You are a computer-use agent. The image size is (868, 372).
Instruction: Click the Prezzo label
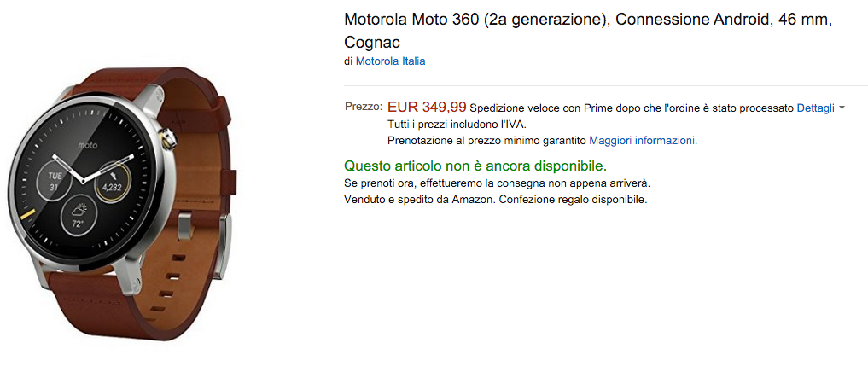[x=363, y=108]
